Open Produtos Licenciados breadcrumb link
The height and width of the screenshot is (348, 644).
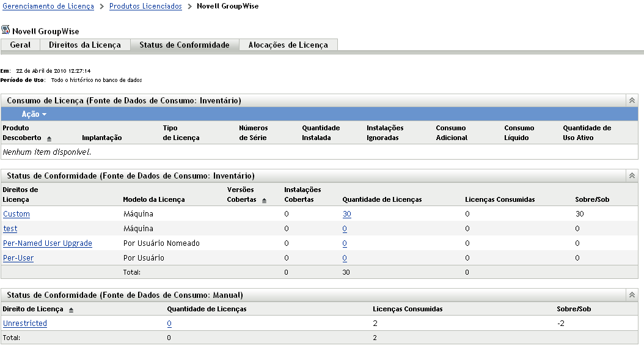click(x=145, y=6)
